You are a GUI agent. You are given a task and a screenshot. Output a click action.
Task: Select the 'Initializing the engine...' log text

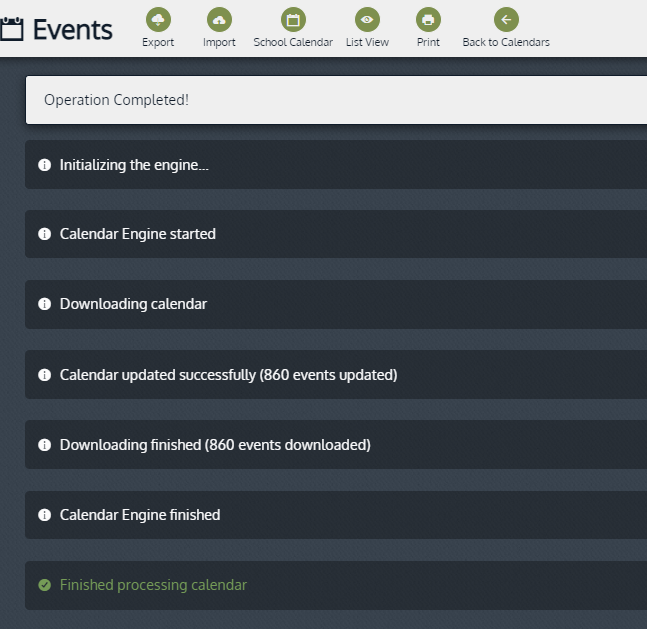pos(134,165)
